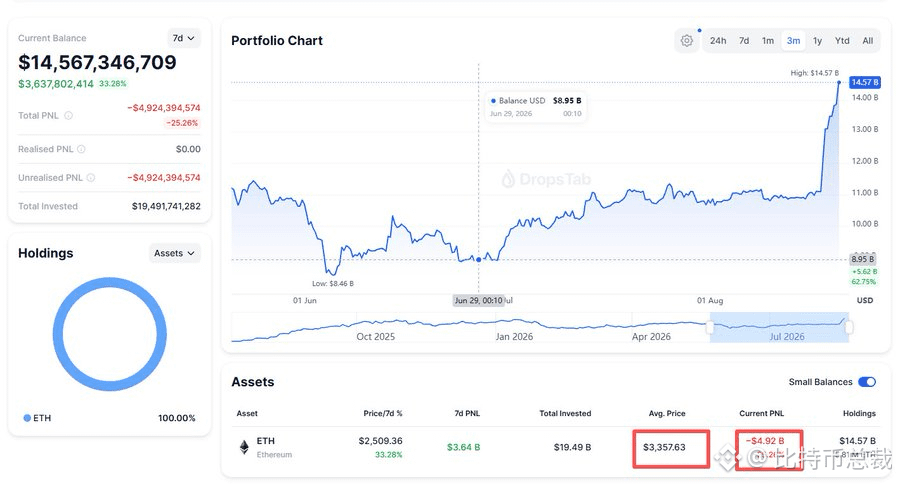Open the chart settings gear icon

click(686, 41)
